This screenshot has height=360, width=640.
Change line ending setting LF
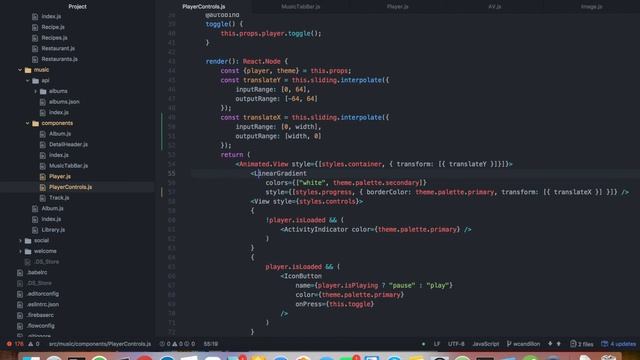pyautogui.click(x=437, y=344)
